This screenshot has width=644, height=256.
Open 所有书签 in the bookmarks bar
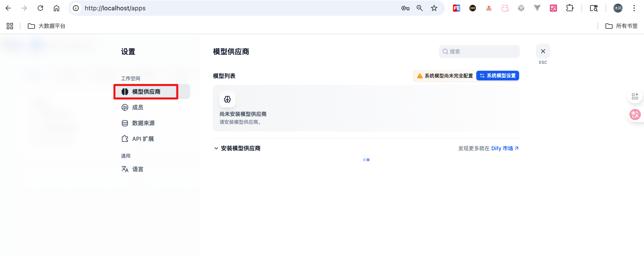(622, 26)
